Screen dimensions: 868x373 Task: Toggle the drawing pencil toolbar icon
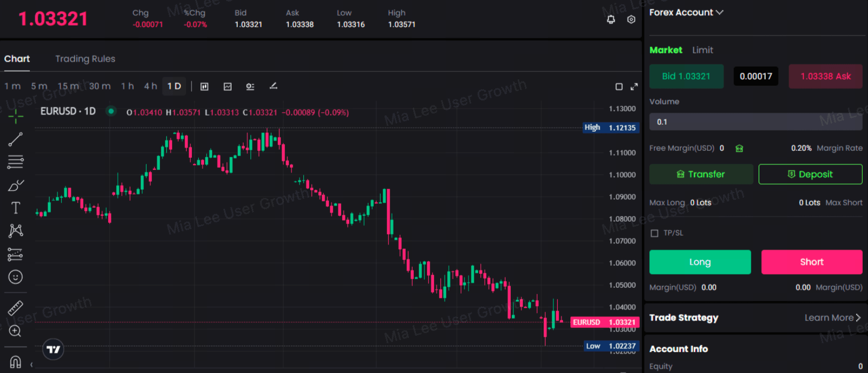click(x=274, y=86)
